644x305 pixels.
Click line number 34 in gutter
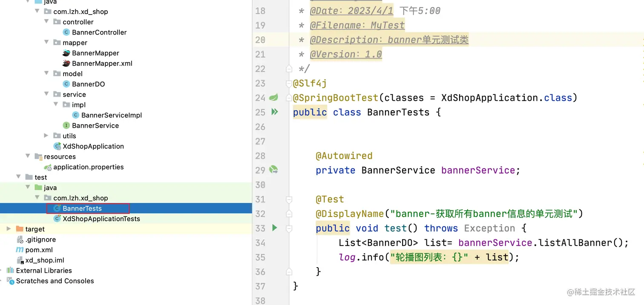pos(260,242)
